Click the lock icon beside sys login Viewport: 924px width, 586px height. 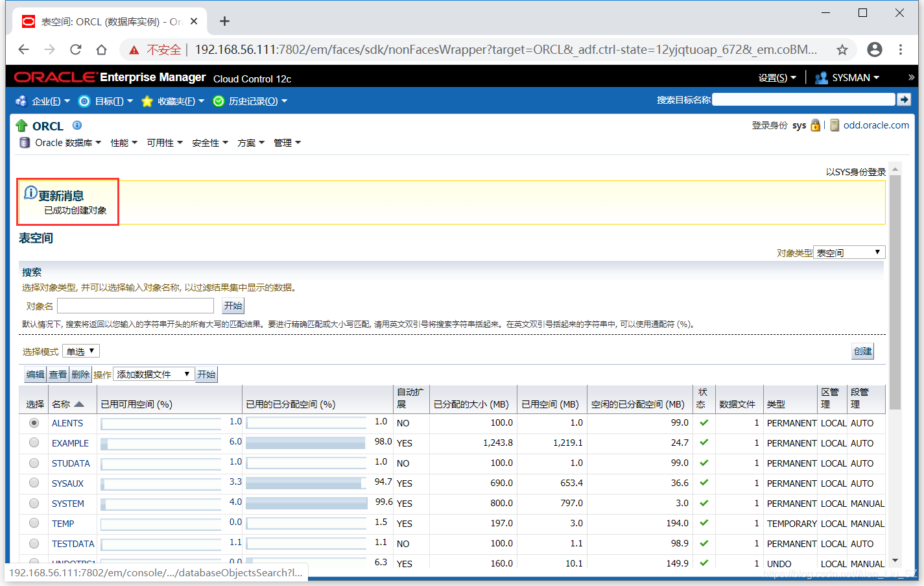[x=815, y=125]
